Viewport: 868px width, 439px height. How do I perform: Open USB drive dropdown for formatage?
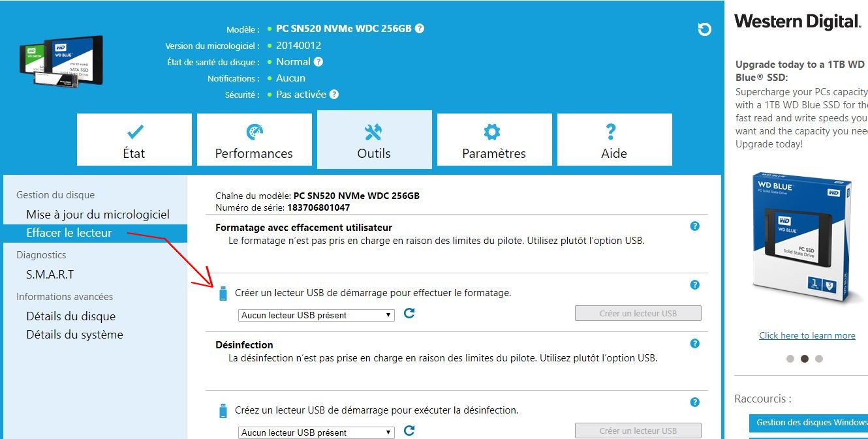point(317,315)
